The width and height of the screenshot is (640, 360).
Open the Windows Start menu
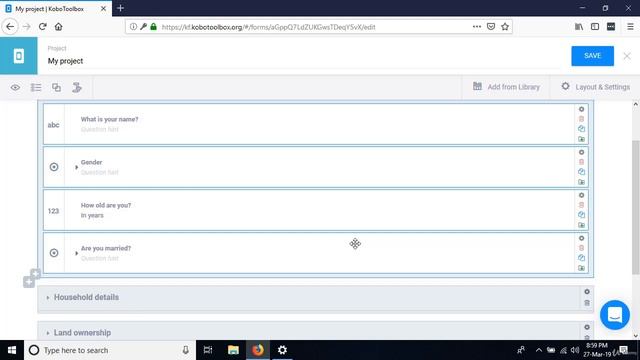(12, 350)
